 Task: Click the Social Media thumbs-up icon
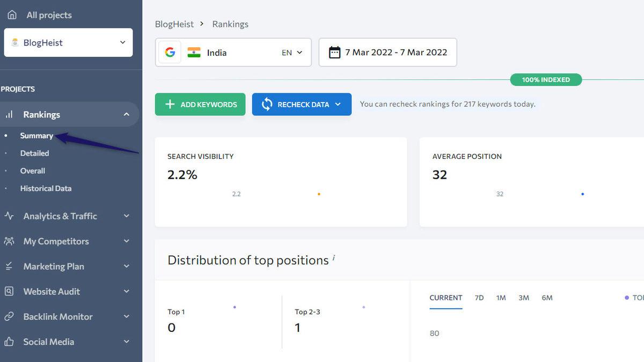[x=9, y=342]
